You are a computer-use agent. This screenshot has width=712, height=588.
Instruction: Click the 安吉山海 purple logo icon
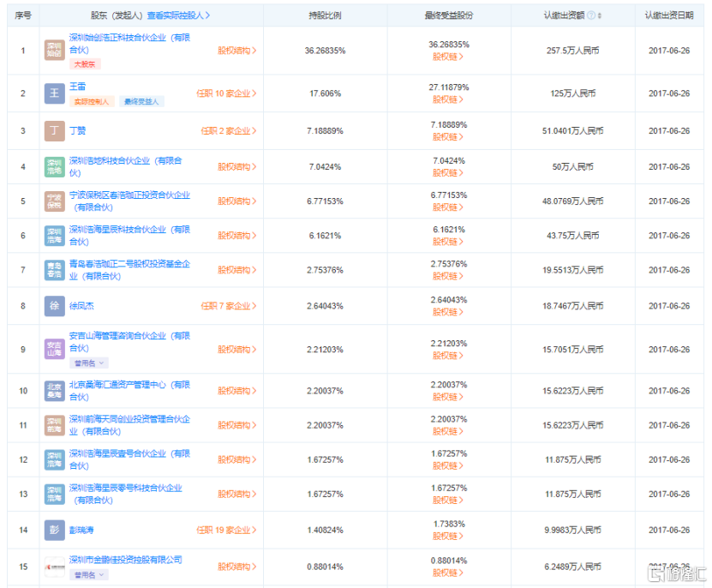[x=54, y=348]
